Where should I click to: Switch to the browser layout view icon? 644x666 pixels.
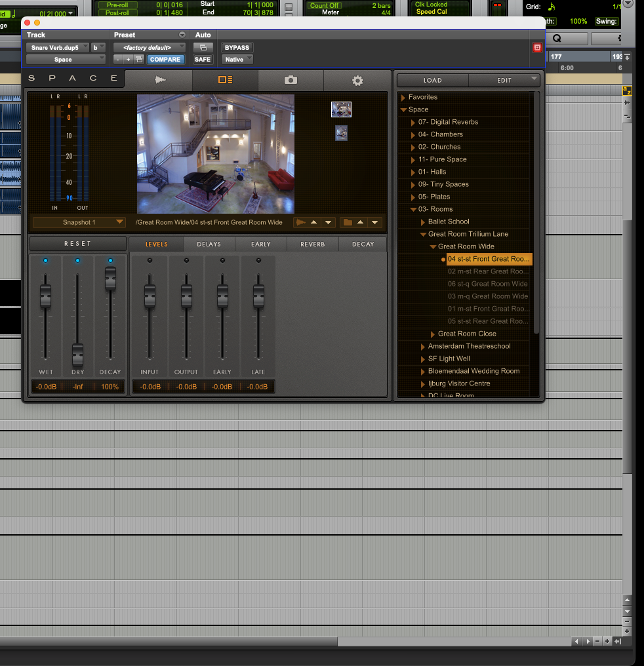pyautogui.click(x=225, y=80)
